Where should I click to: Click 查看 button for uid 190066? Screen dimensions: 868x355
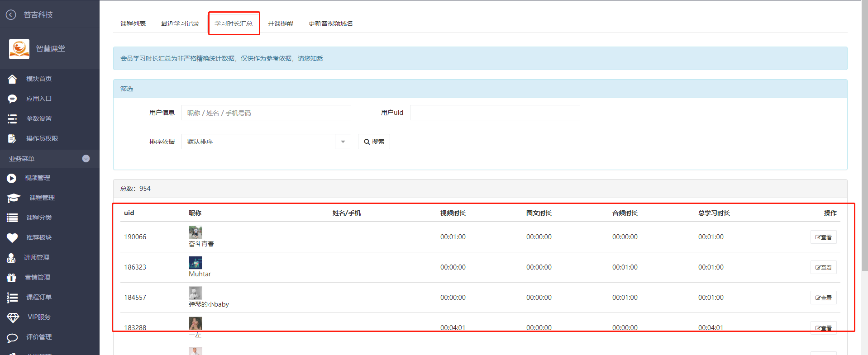coord(823,237)
